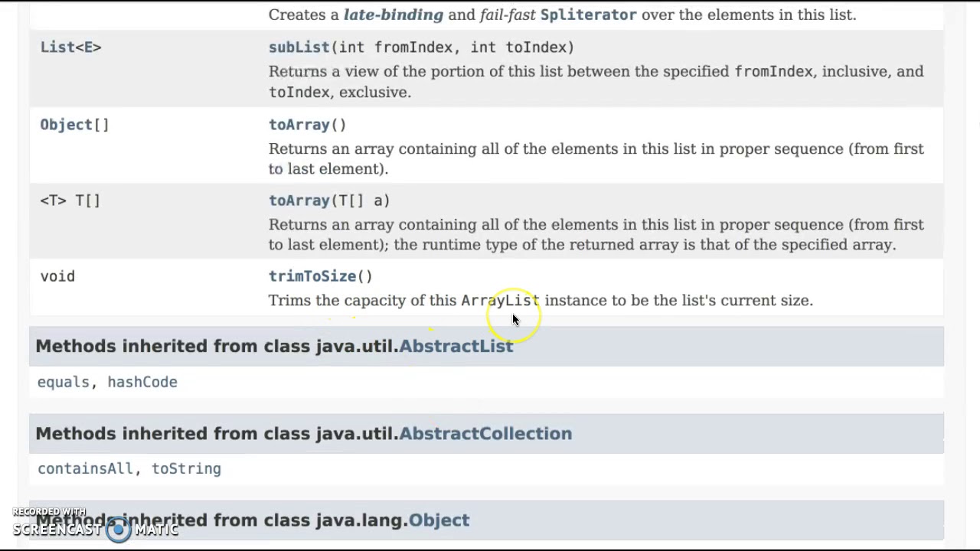
Task: Jump to the trimToSize method details
Action: 312,276
